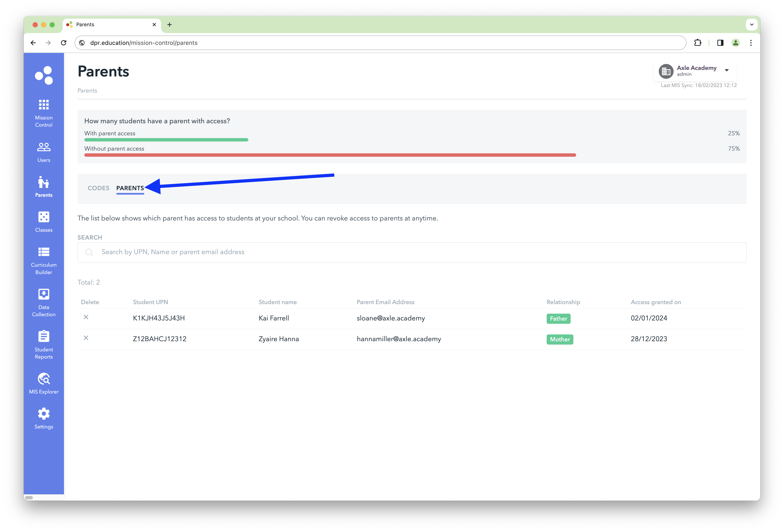Screen dimensions: 784x532
Task: Click the browser extensions puzzle icon
Action: click(698, 43)
